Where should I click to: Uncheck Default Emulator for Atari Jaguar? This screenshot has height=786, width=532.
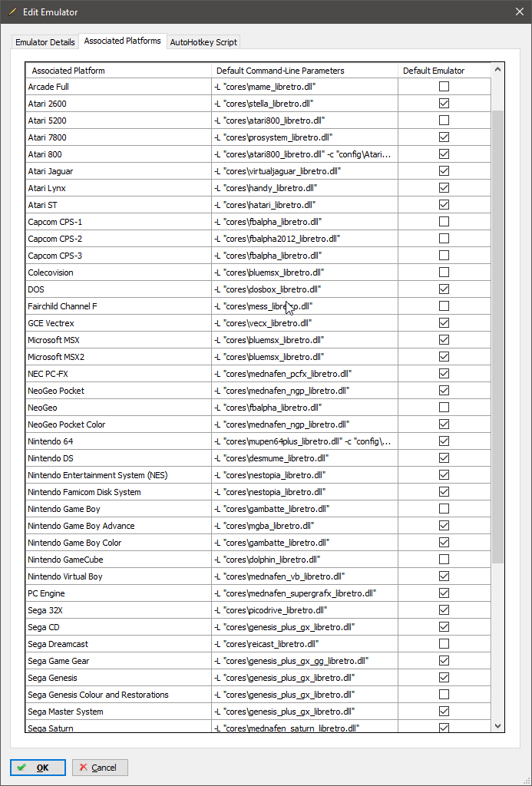point(444,171)
